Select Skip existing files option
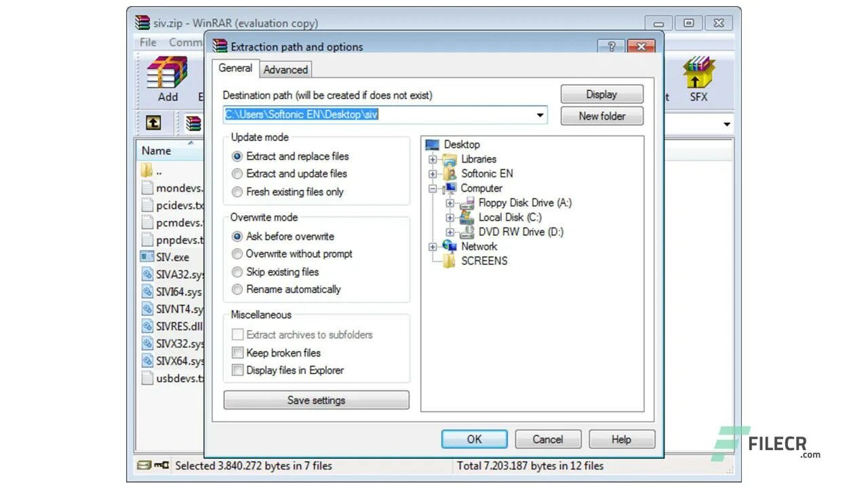This screenshot has width=868, height=488. pos(237,272)
